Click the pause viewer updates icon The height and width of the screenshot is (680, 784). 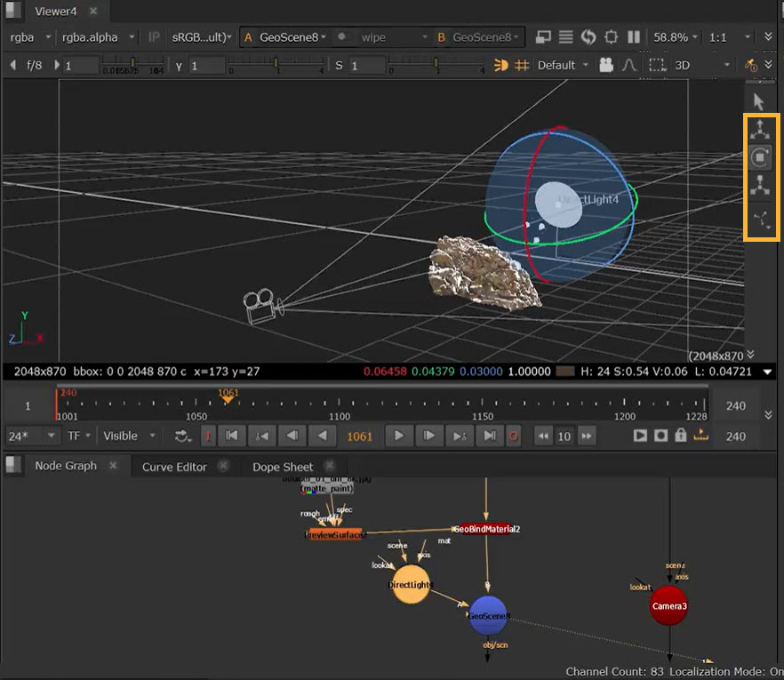coord(634,37)
